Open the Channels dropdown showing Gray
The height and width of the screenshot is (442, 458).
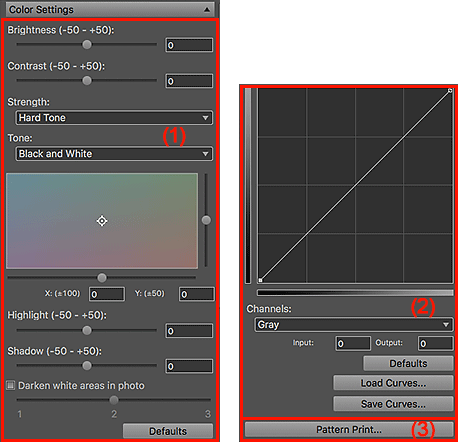[x=354, y=325]
